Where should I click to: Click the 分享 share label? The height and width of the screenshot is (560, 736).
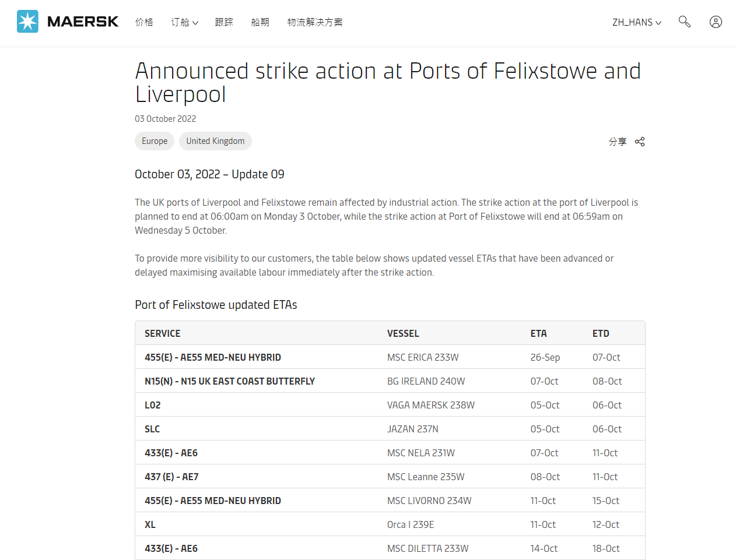pyautogui.click(x=618, y=142)
